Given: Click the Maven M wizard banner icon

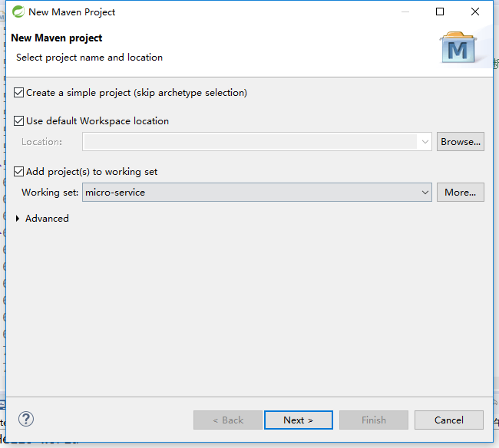Looking at the screenshot, I should [458, 48].
